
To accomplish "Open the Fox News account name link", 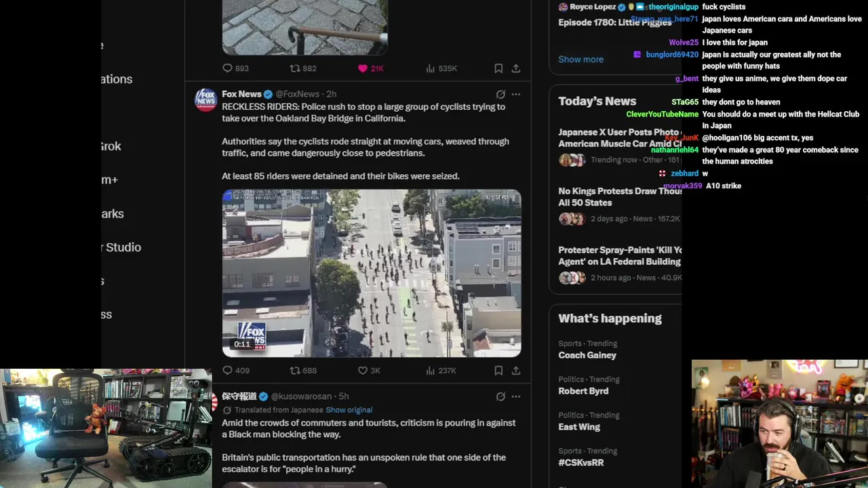I will (x=241, y=94).
